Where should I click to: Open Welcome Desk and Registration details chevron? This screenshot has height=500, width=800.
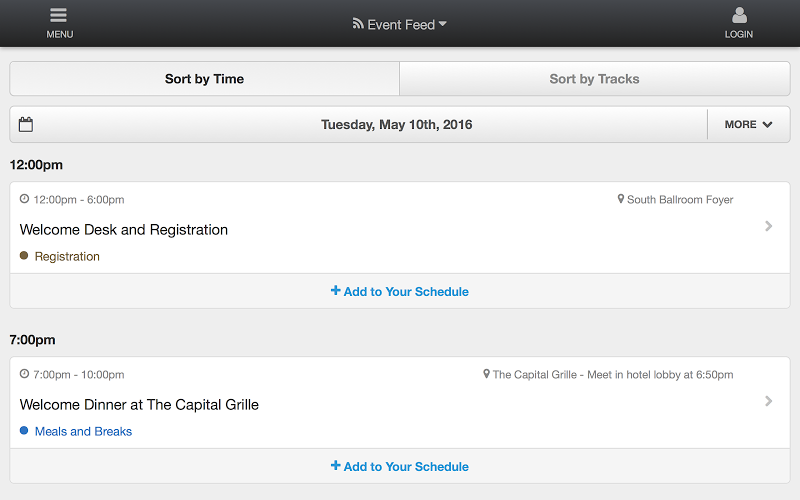768,226
